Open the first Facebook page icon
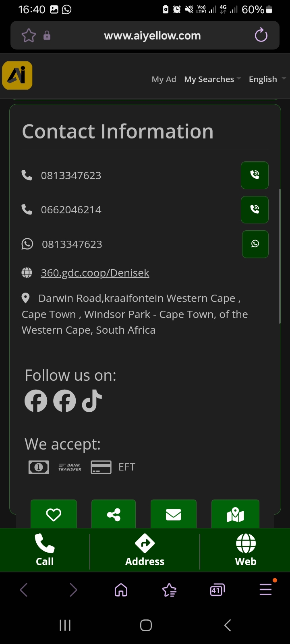The height and width of the screenshot is (644, 290). click(x=36, y=401)
